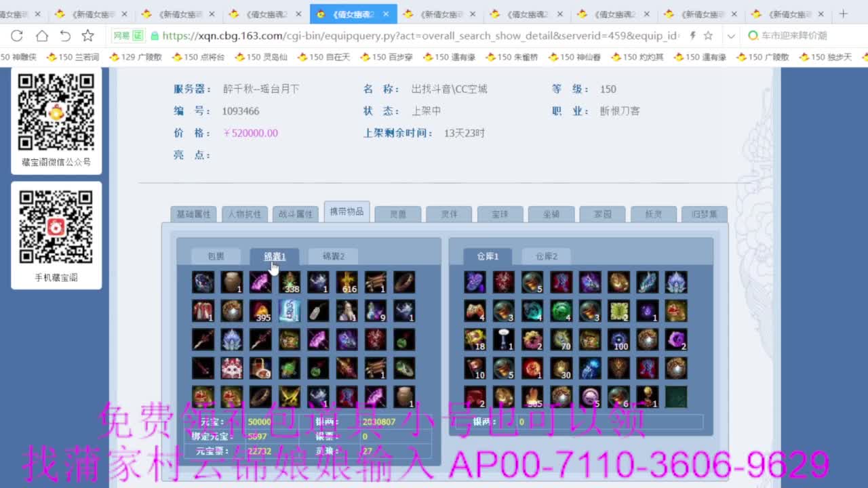868x488 pixels.
Task: Select the golden item with count 616
Action: pos(347,282)
